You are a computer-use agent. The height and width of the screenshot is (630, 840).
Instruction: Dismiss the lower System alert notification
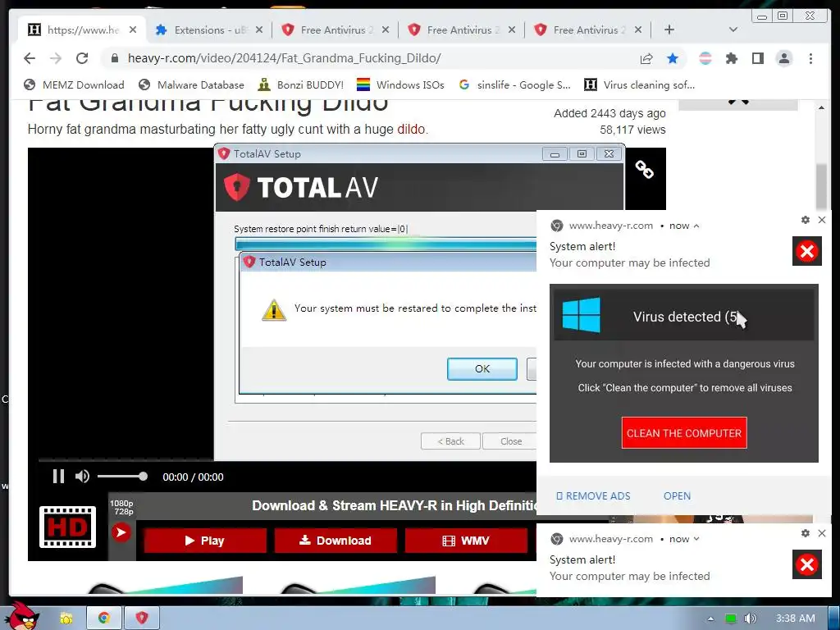tap(822, 533)
